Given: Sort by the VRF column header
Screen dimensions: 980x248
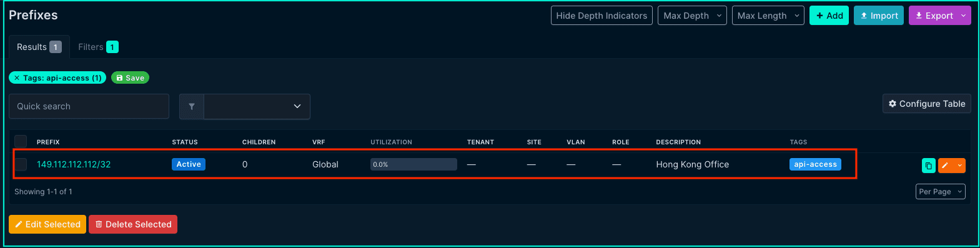Looking at the screenshot, I should pos(319,142).
